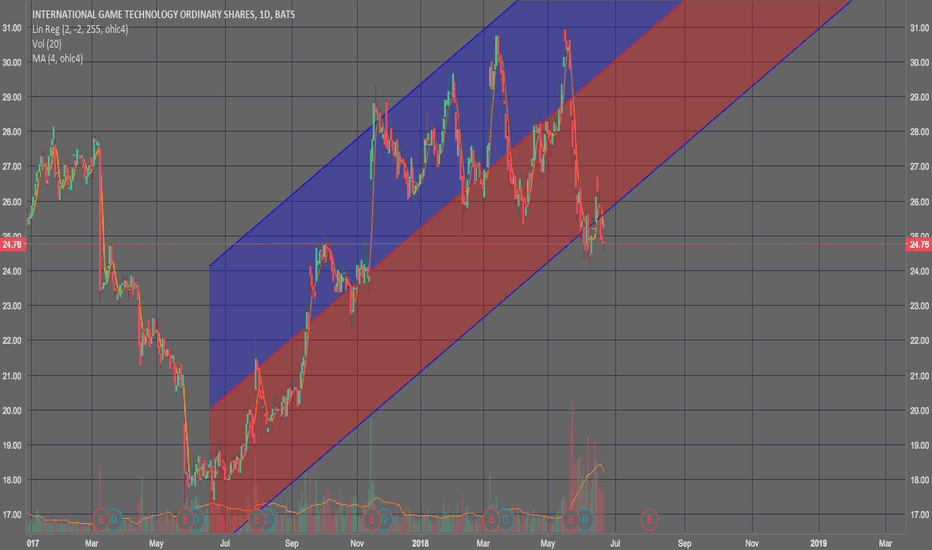Image resolution: width=932 pixels, height=550 pixels.
Task: Click the 2018 label on the time axis
Action: (420, 543)
